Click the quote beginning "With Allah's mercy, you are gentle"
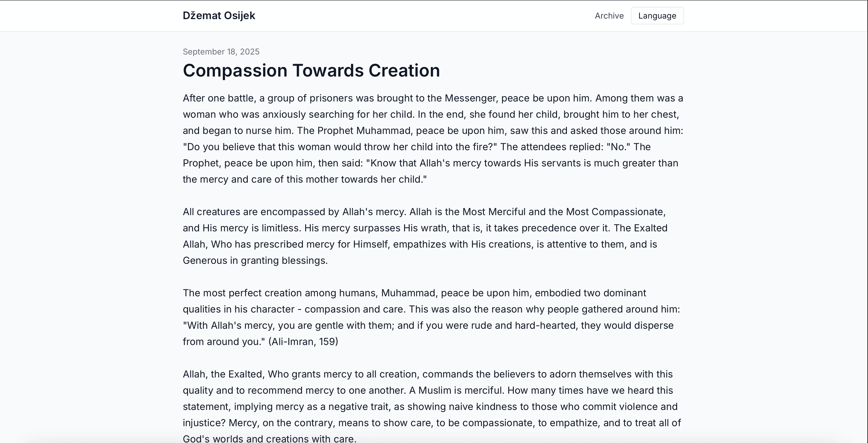The width and height of the screenshot is (868, 443). click(x=428, y=333)
